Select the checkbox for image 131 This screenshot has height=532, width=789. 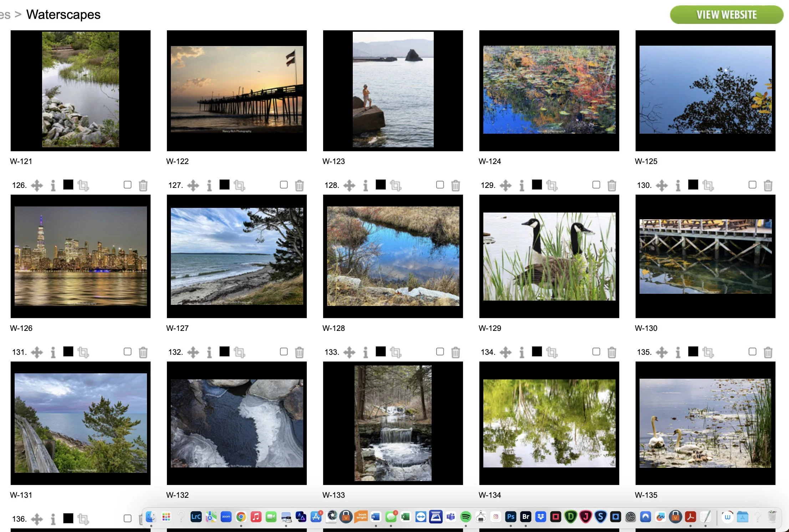pos(127,352)
